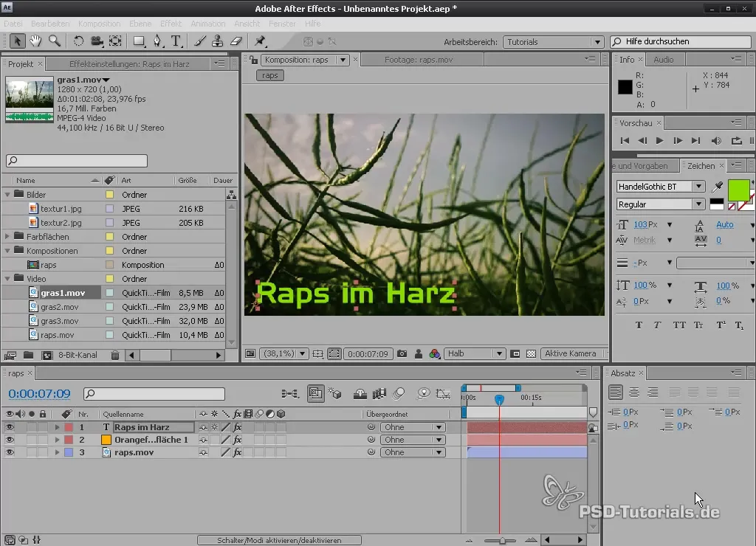Click the snapshot camera icon in viewer

[402, 353]
